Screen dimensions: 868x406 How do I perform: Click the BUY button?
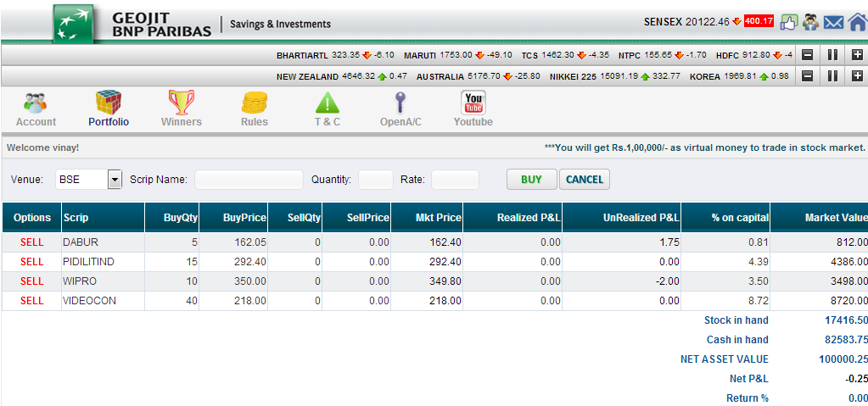click(531, 179)
